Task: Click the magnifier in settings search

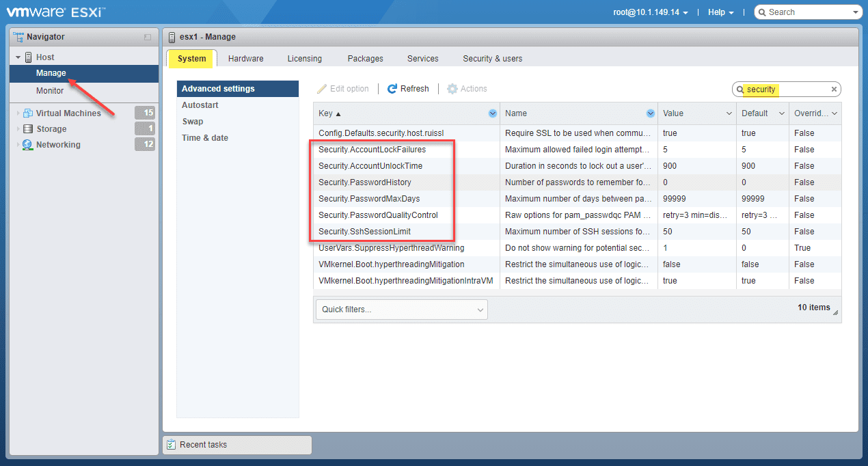Action: click(740, 90)
